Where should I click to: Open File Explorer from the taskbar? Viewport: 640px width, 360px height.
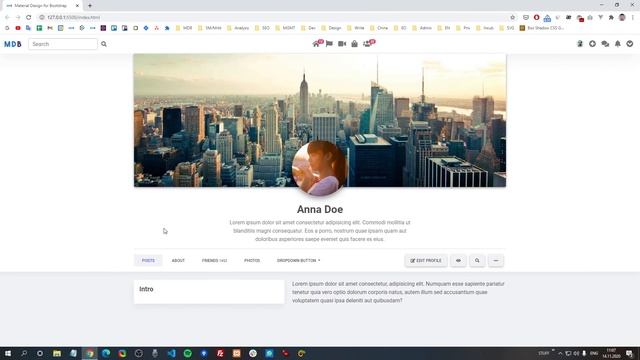(x=57, y=353)
